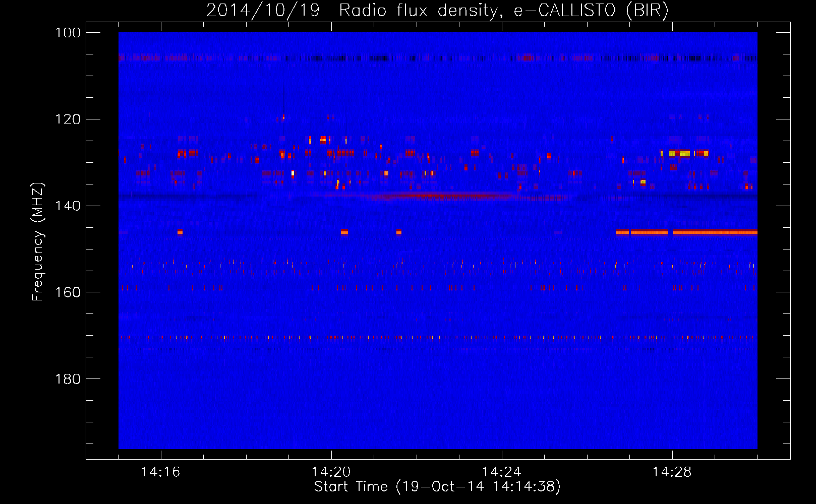Click the 14:24 time tick label

[502, 472]
